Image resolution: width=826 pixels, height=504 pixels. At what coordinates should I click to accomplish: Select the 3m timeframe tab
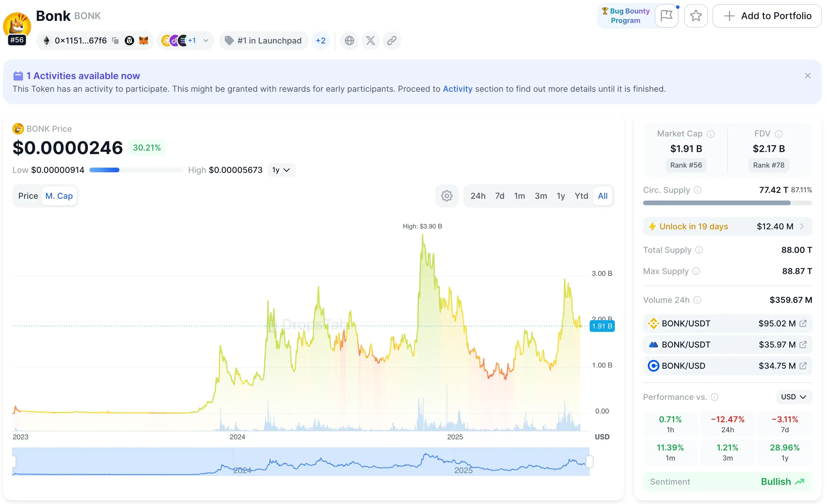click(x=540, y=196)
